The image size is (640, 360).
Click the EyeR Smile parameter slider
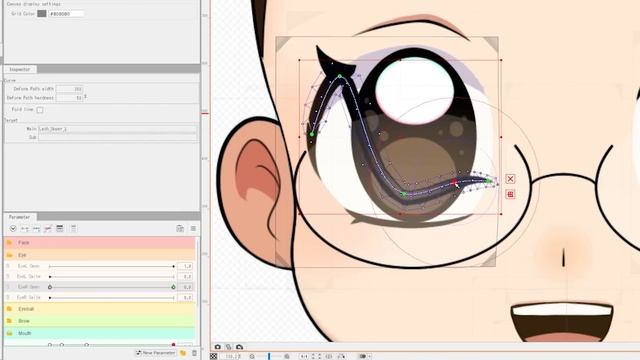pos(111,298)
